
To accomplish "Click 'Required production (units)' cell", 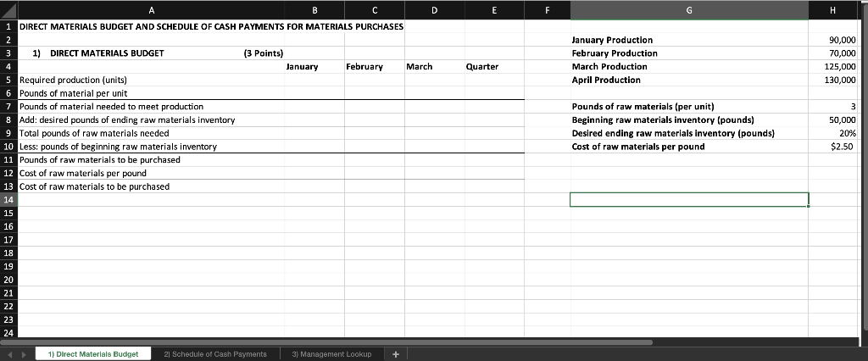I will [152, 80].
